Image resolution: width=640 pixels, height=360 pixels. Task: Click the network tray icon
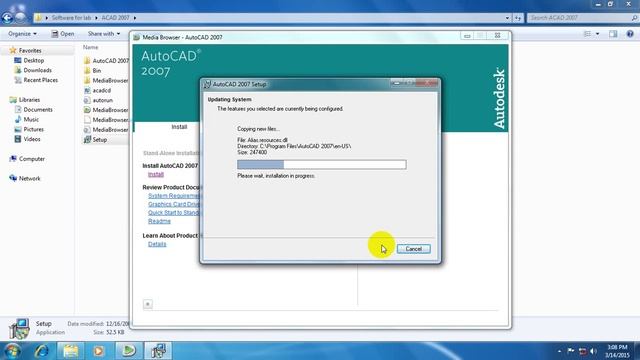pyautogui.click(x=582, y=351)
